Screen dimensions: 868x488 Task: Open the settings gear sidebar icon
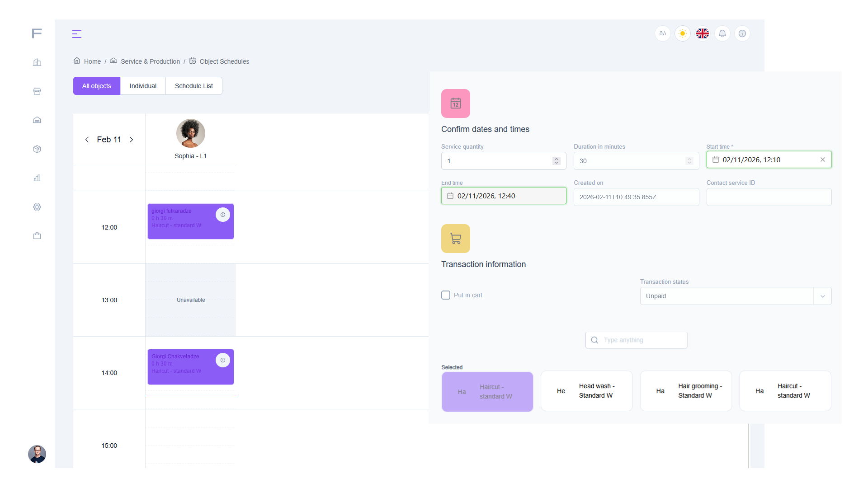[37, 207]
